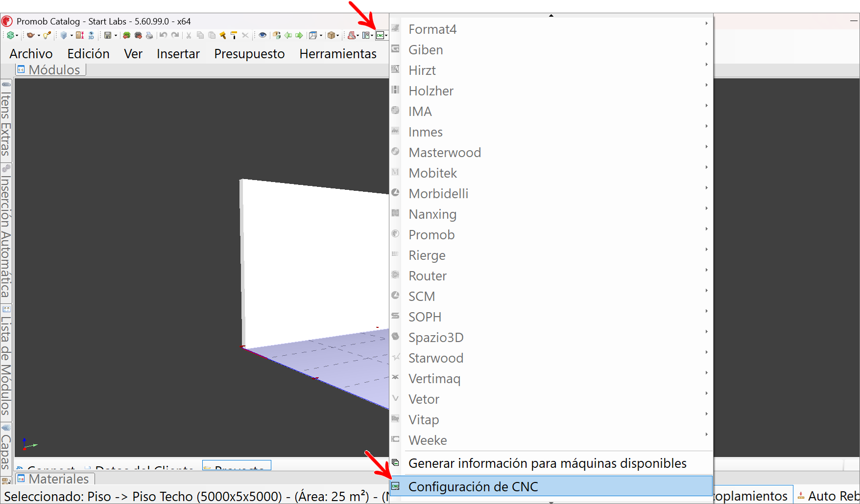Click the green import vehicle icon
The width and height of the screenshot is (860, 504).
point(127,35)
